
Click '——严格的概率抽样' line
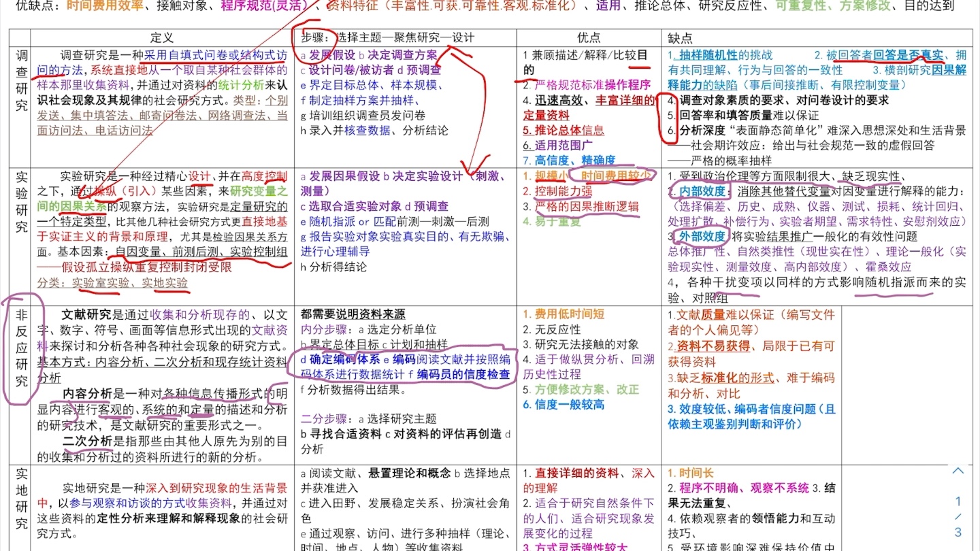[719, 160]
